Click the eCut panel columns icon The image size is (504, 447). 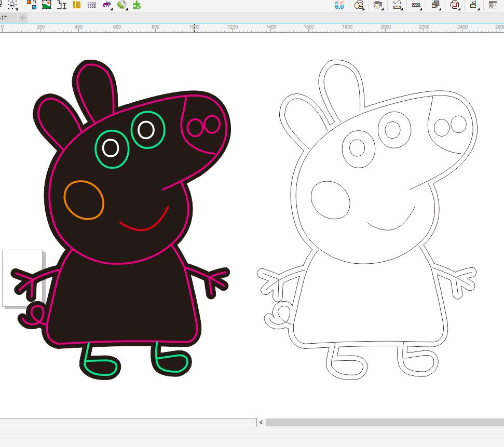493,5
